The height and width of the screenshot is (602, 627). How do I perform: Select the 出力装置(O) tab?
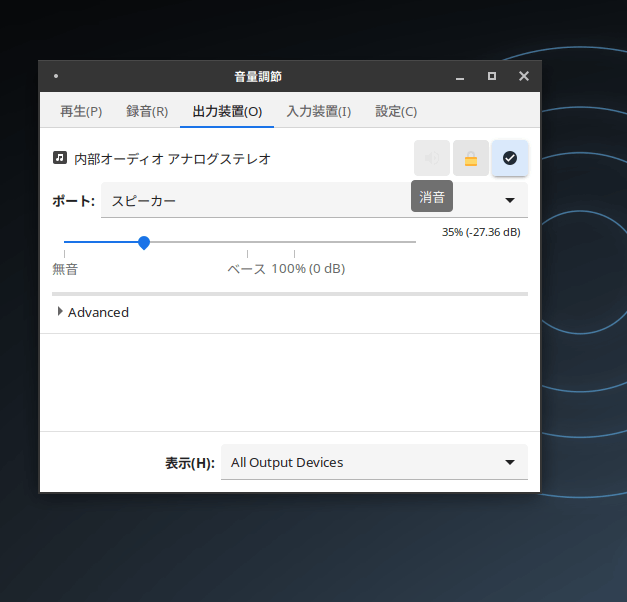(227, 111)
